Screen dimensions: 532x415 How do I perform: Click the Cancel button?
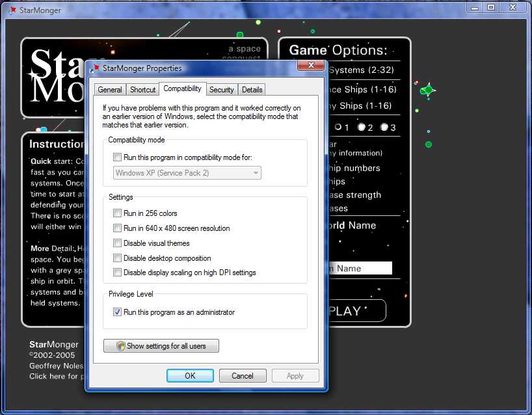point(242,376)
